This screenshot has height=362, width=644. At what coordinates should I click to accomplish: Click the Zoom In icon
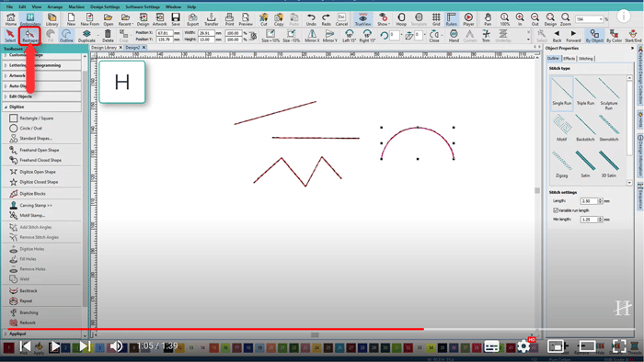point(520,19)
